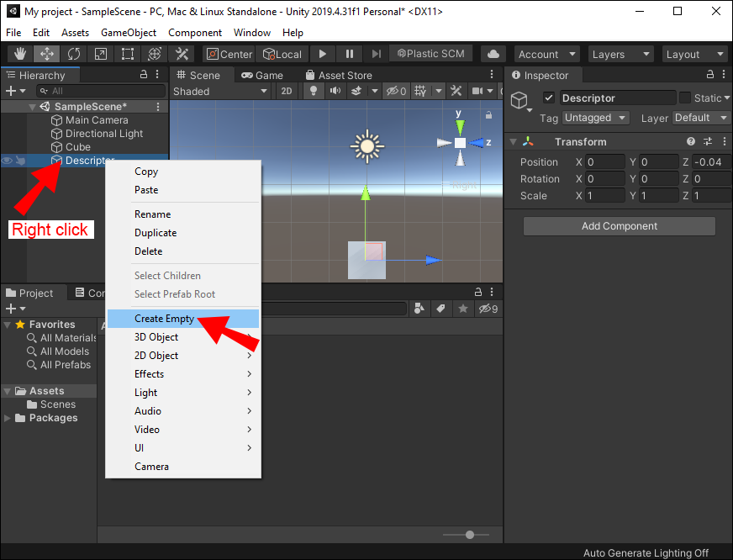Start Play mode

323,54
